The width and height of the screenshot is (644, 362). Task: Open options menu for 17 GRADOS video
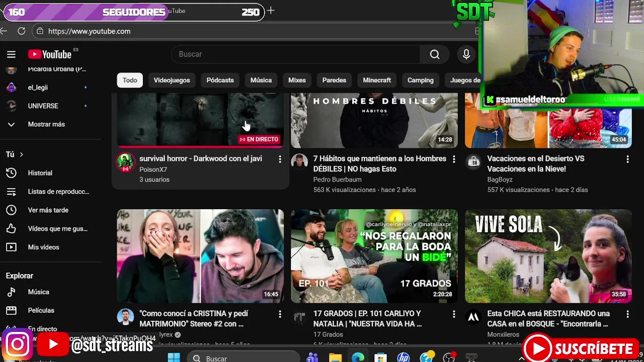453,314
